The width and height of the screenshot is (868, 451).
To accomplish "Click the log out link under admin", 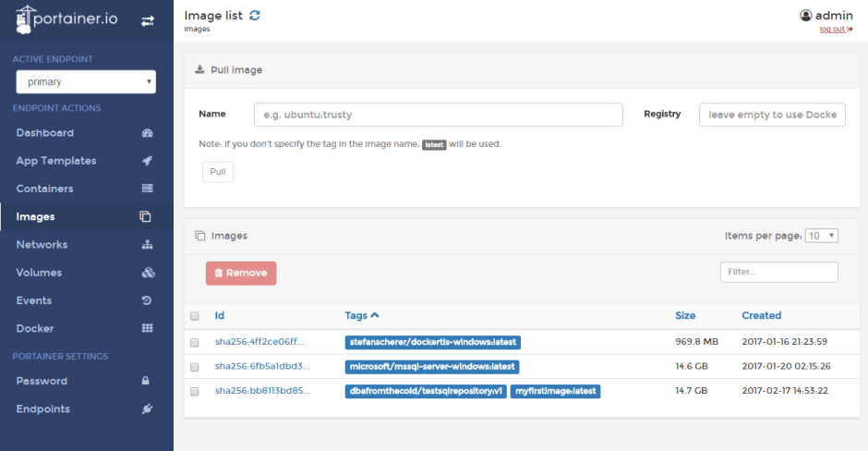I will [835, 30].
